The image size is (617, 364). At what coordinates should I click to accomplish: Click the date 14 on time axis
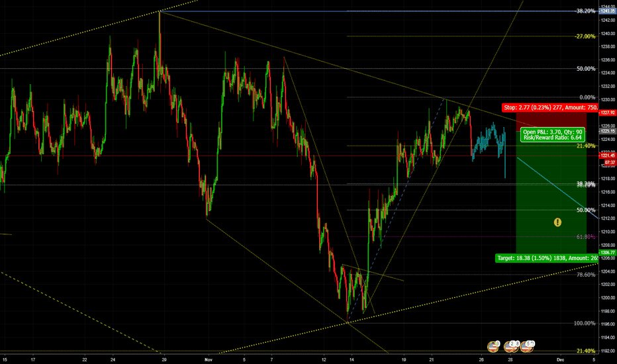click(352, 359)
